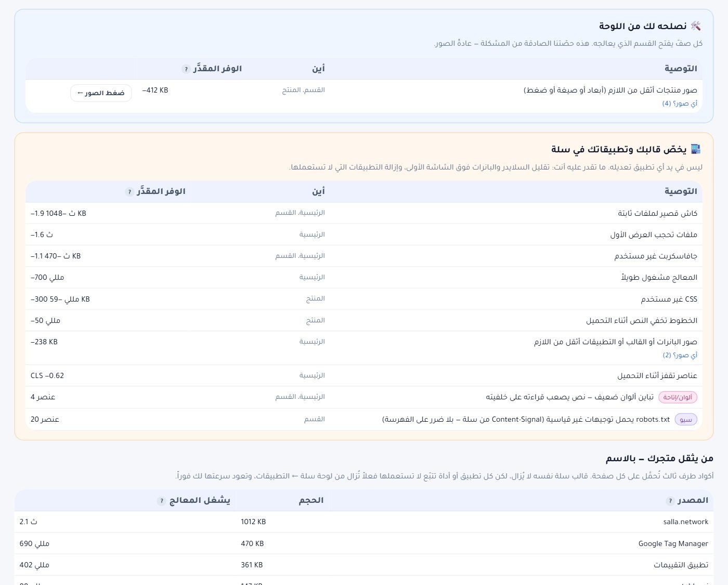The width and height of the screenshot is (728, 585).
Task: Select the 1012 KB size value
Action: coord(253,522)
